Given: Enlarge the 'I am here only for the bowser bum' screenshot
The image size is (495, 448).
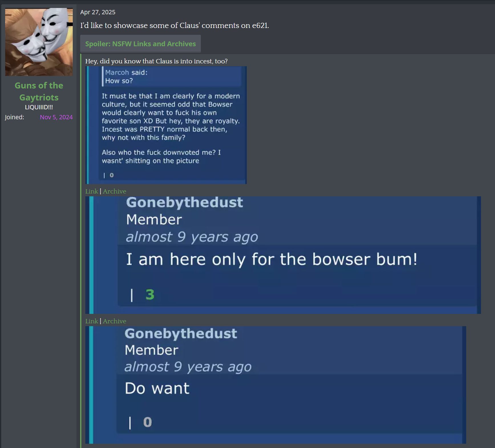Looking at the screenshot, I should [283, 255].
